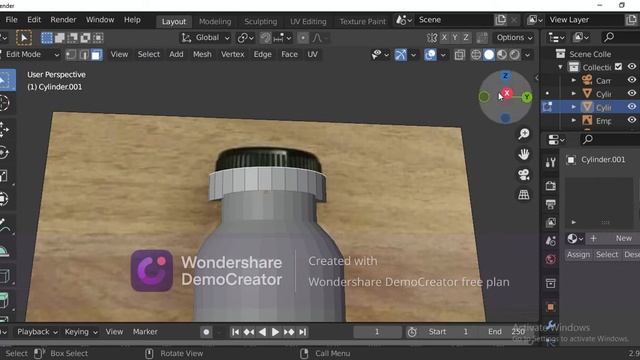Toggle viewport overlays button

[x=430, y=55]
